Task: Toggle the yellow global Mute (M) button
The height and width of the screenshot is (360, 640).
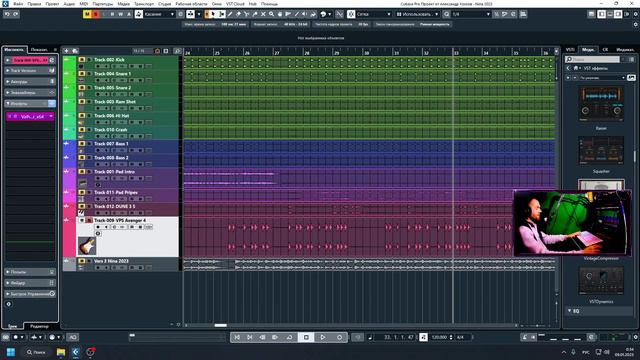Action: [87, 14]
